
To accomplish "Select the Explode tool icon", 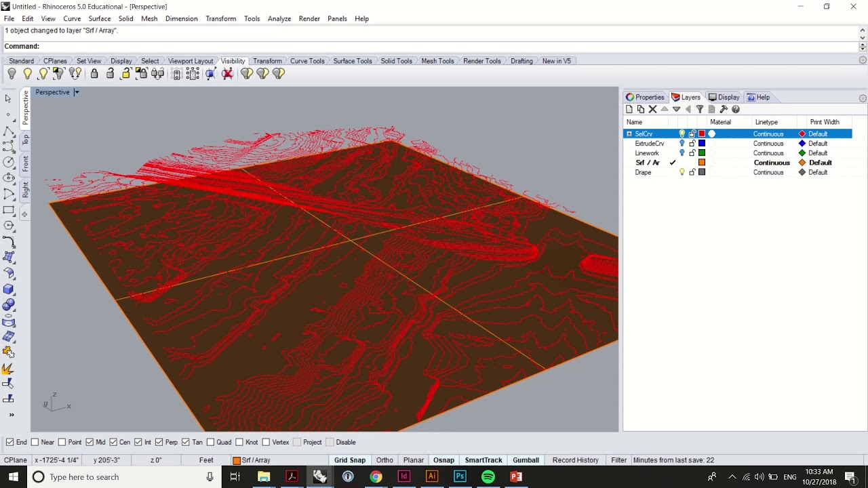I will click(x=9, y=369).
